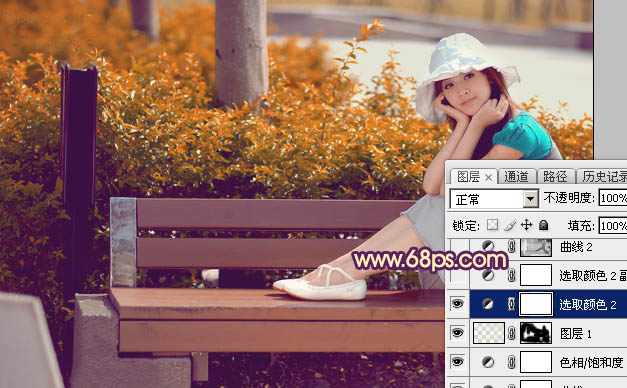
Task: Select mask thumbnail of highlighted 选取颜色 2 layer
Action: pyautogui.click(x=536, y=304)
